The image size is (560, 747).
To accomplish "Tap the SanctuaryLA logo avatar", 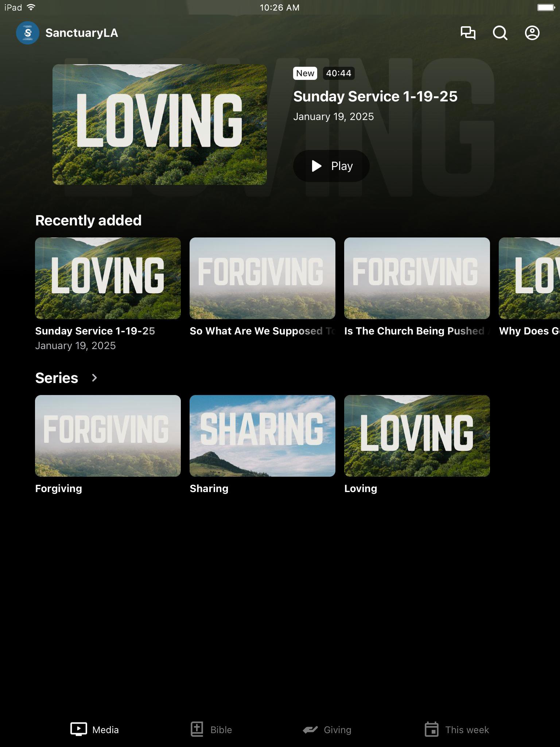I will pyautogui.click(x=28, y=33).
